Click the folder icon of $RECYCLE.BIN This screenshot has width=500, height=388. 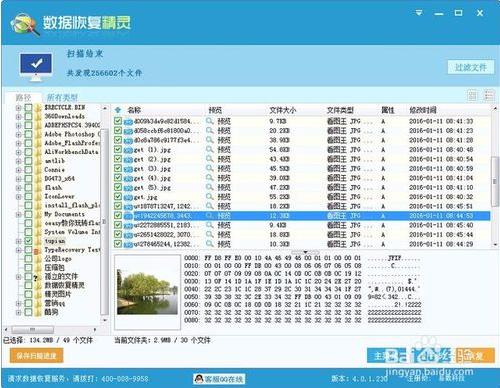pos(38,108)
